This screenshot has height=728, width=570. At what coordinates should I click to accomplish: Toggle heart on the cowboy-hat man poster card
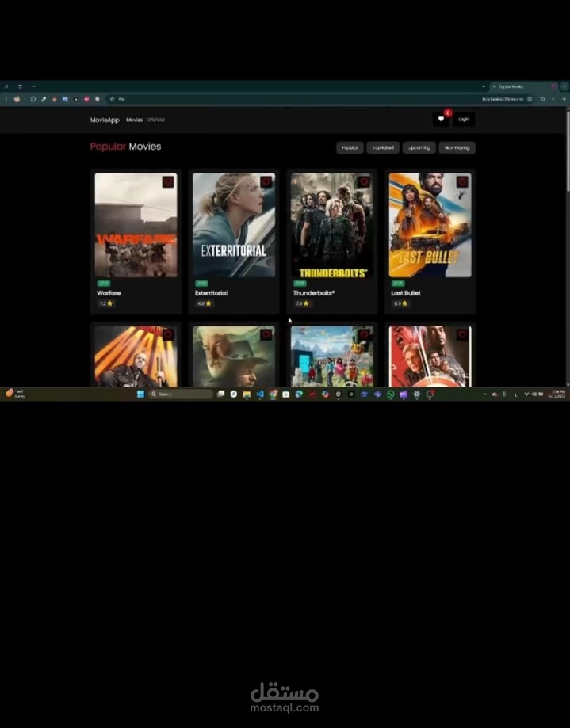coord(266,335)
